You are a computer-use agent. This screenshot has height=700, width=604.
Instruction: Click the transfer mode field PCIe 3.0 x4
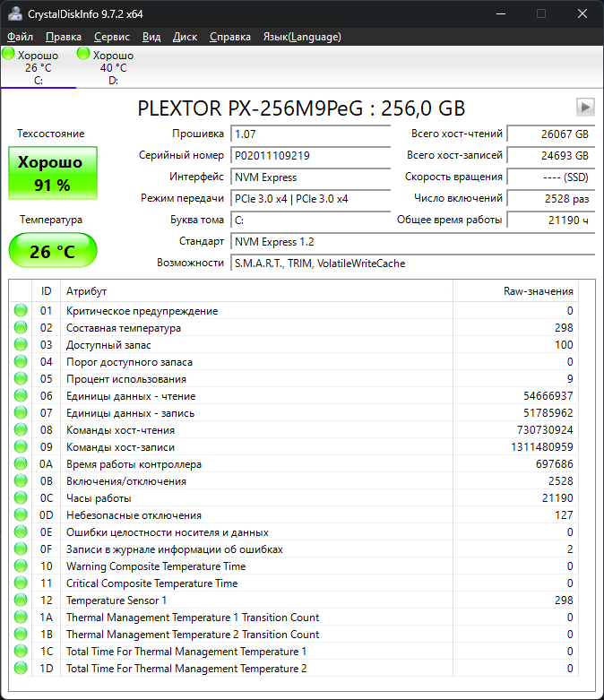[x=310, y=199]
